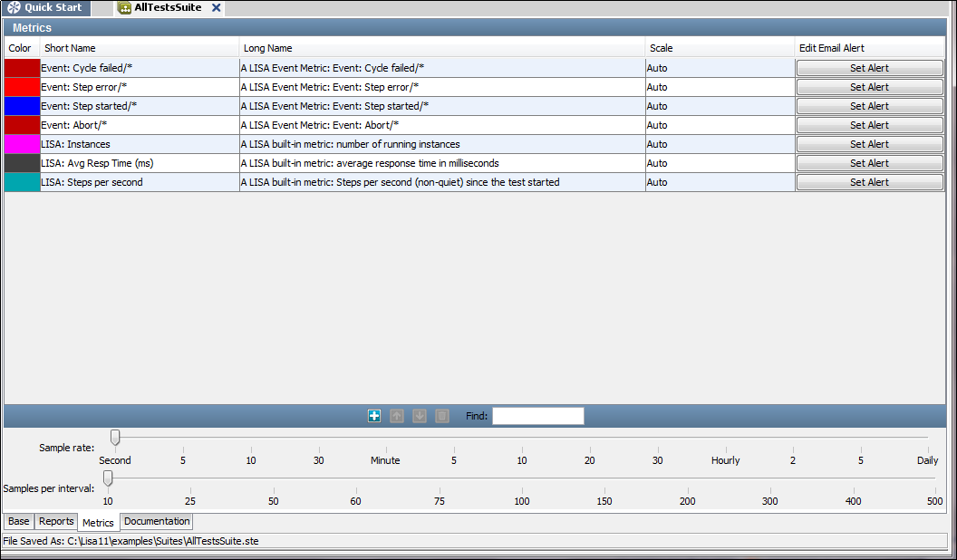Select the LISA: Instances metric row
This screenshot has width=957, height=560.
pos(136,143)
